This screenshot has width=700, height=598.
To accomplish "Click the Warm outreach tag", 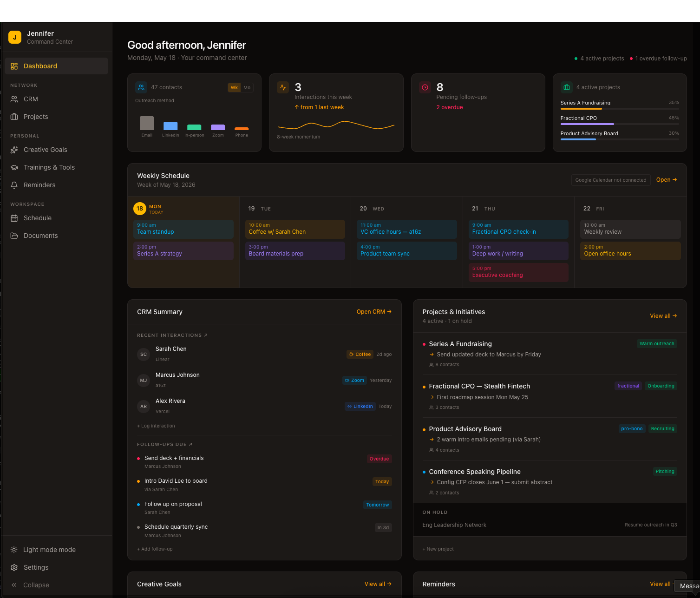I will point(657,344).
